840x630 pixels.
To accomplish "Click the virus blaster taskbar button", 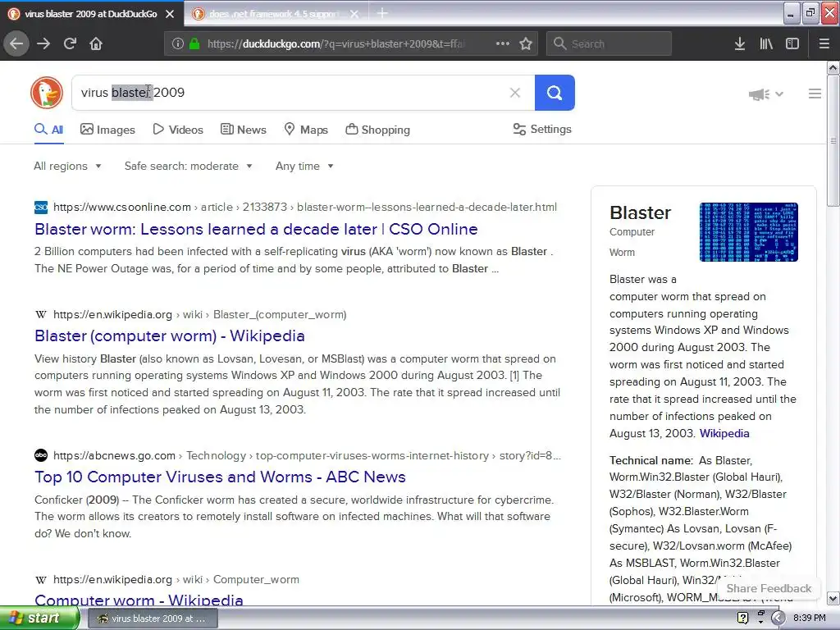I will 153,619.
